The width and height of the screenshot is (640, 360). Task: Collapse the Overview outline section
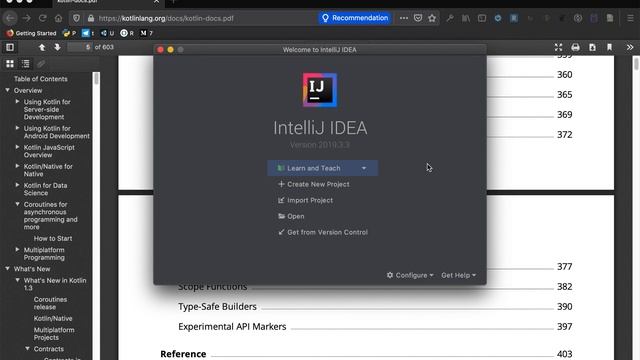[x=7, y=90]
